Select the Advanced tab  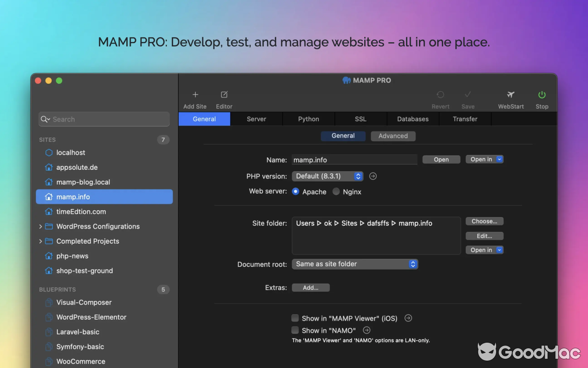pos(393,136)
